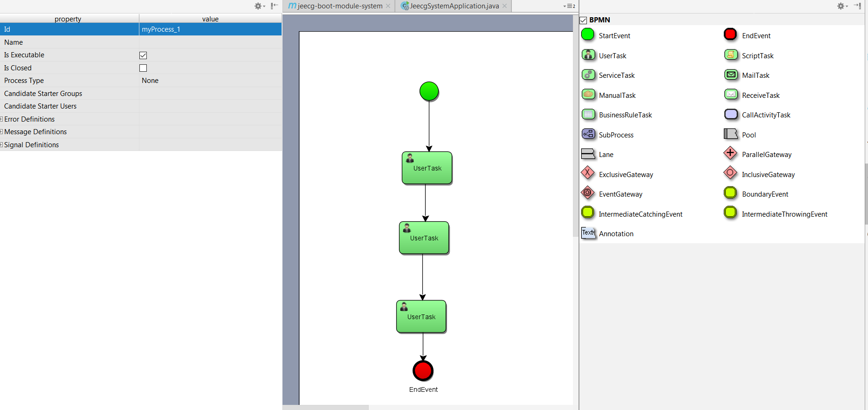Select the ReceiveTask palette icon
Screen dimensions: 868x410
[x=731, y=95]
